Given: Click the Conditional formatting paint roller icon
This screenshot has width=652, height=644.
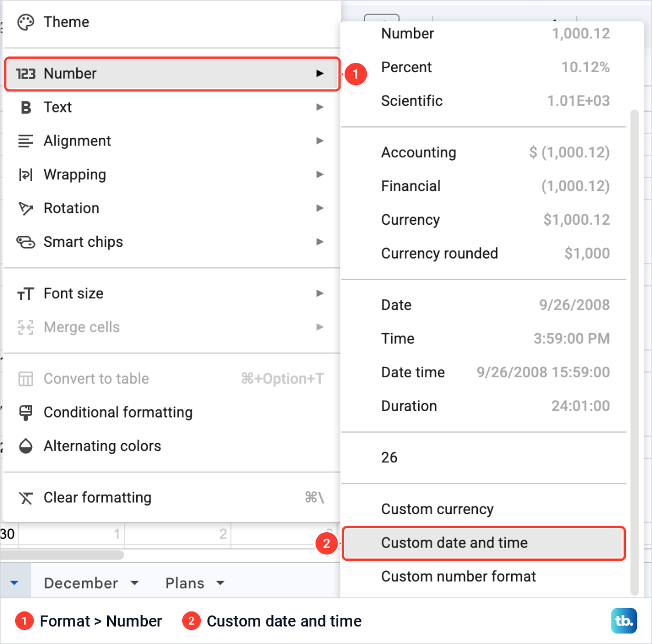Looking at the screenshot, I should (x=26, y=413).
